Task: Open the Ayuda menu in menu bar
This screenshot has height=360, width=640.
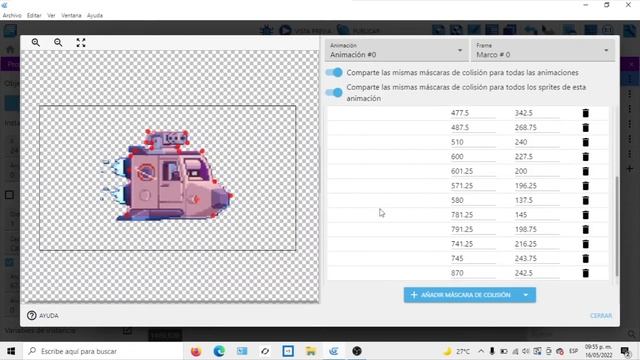Action: [95, 16]
